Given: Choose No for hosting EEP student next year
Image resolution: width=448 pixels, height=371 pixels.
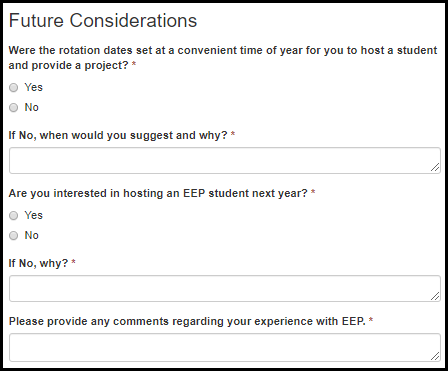Looking at the screenshot, I should point(13,236).
